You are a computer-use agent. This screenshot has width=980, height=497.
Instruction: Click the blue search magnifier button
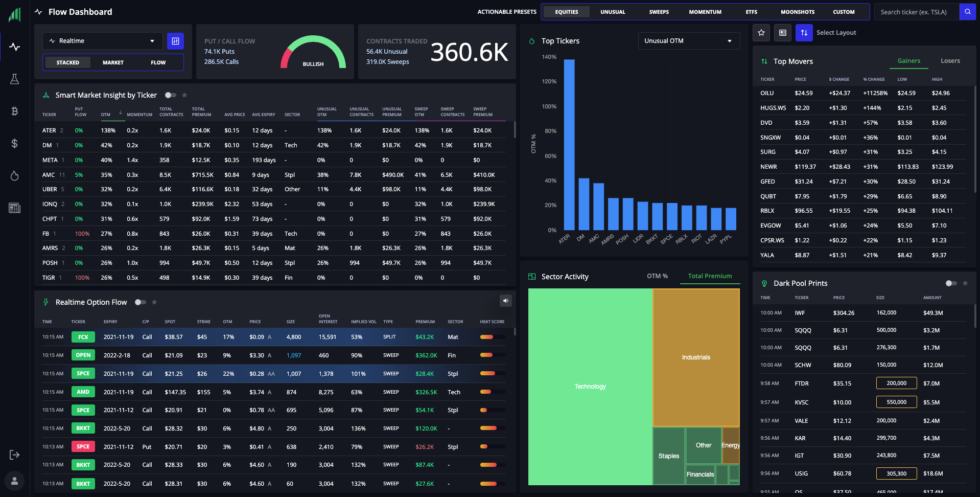click(x=967, y=12)
